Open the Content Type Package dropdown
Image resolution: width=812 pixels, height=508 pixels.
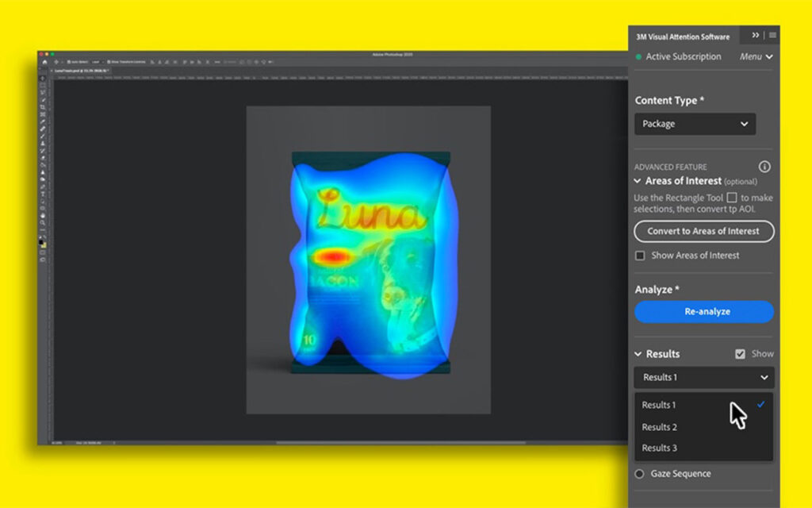(x=695, y=124)
